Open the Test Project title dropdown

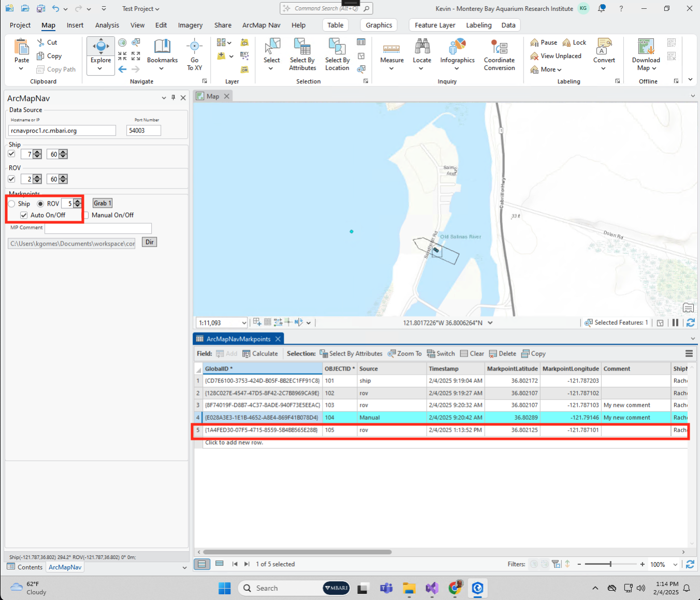(140, 9)
